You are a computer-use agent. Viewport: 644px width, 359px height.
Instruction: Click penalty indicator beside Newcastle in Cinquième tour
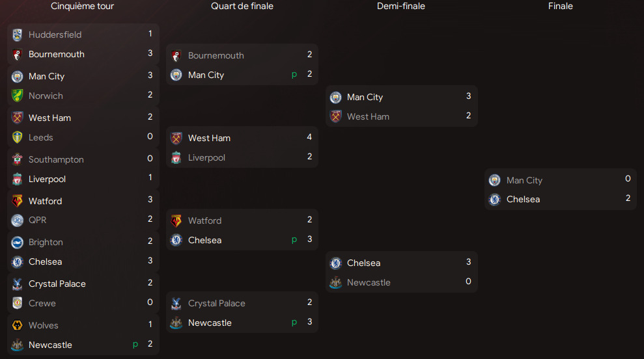click(x=135, y=344)
